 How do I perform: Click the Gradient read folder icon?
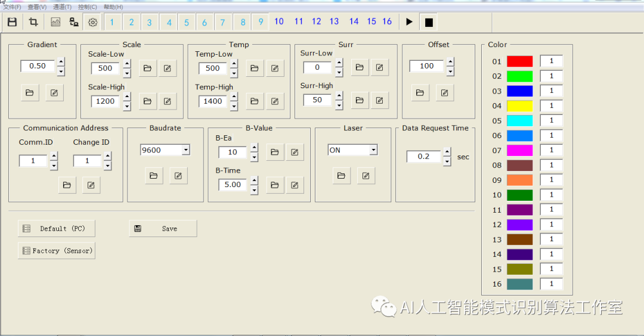tap(30, 93)
